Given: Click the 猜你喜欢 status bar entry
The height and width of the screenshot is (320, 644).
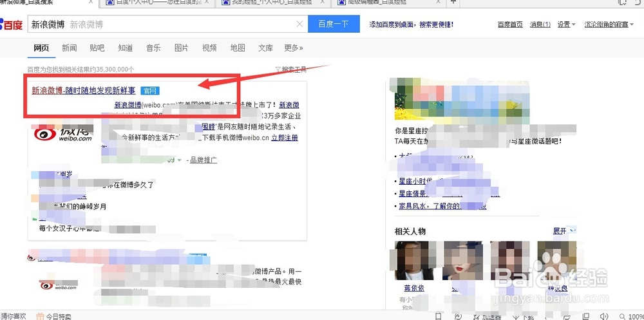Looking at the screenshot, I should click(13, 316).
